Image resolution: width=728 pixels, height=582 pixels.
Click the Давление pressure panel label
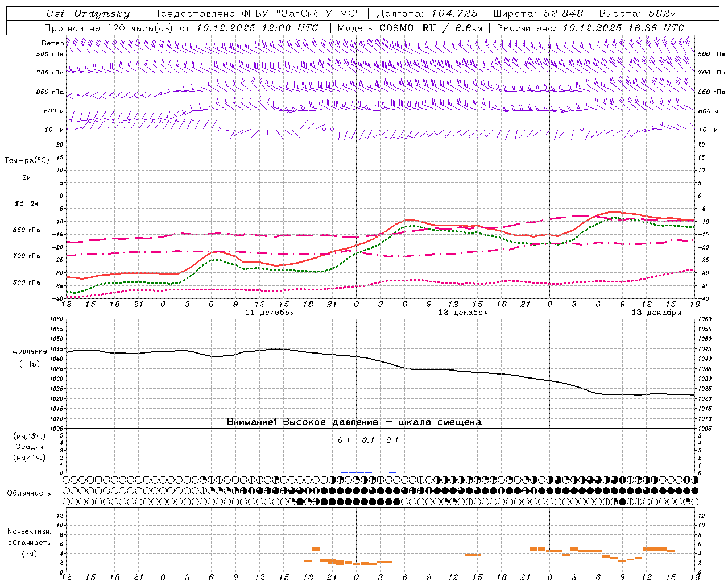[30, 351]
